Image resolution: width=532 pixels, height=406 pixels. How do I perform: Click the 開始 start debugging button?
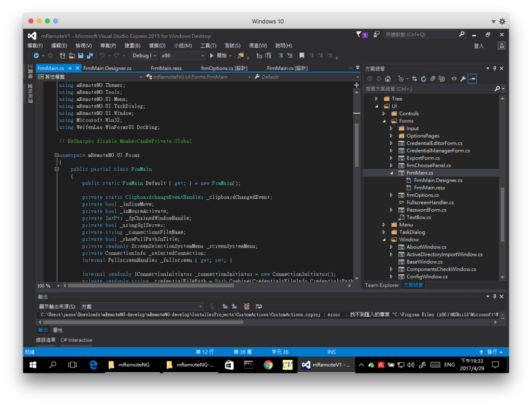pyautogui.click(x=218, y=56)
